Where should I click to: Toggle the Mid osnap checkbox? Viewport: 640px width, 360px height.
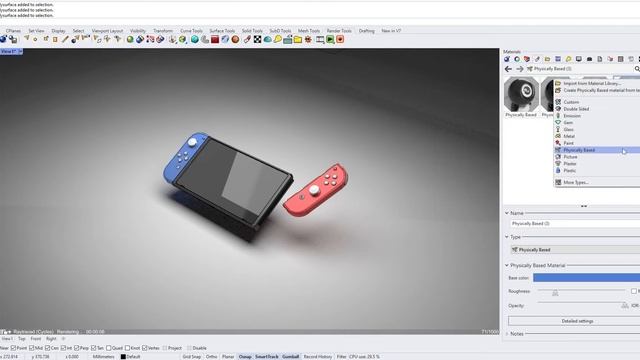tap(31, 348)
